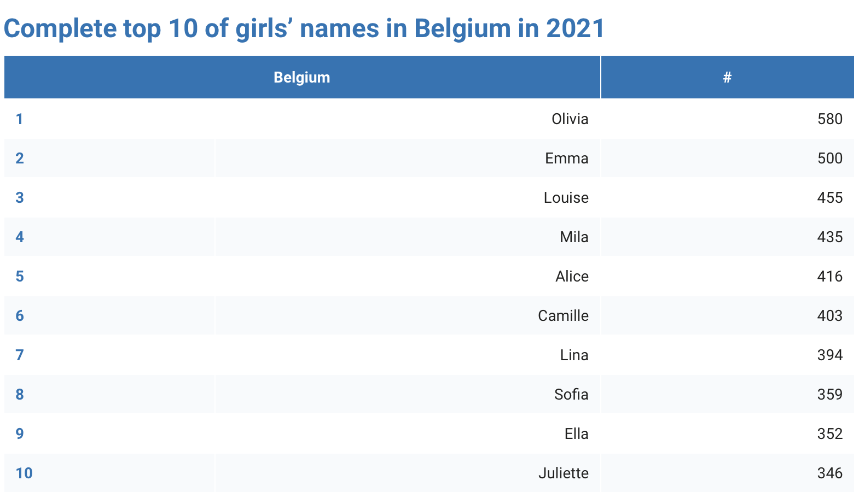Click rank number 1
The width and height of the screenshot is (859, 504).
click(x=19, y=119)
